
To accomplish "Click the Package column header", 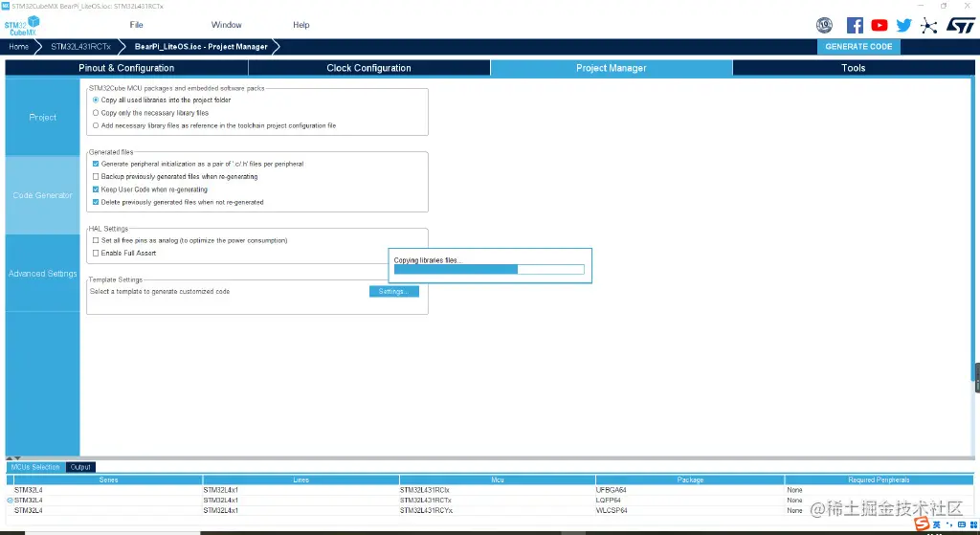I will (x=690, y=480).
